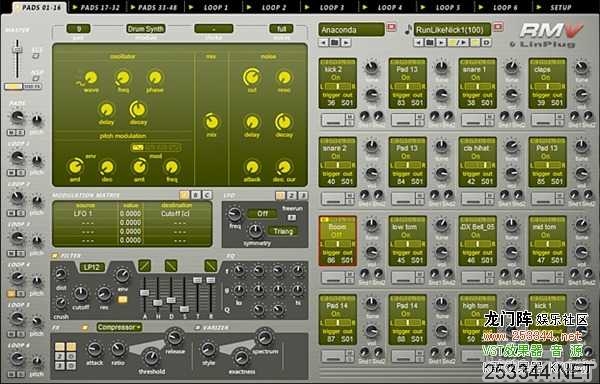Click the oscillator phase knob

coord(155,78)
